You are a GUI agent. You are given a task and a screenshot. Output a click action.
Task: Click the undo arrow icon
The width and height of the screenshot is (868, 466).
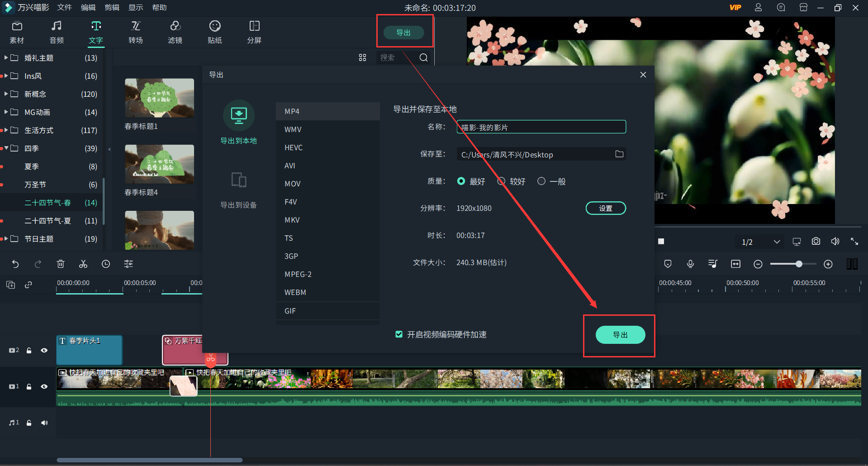click(x=15, y=264)
